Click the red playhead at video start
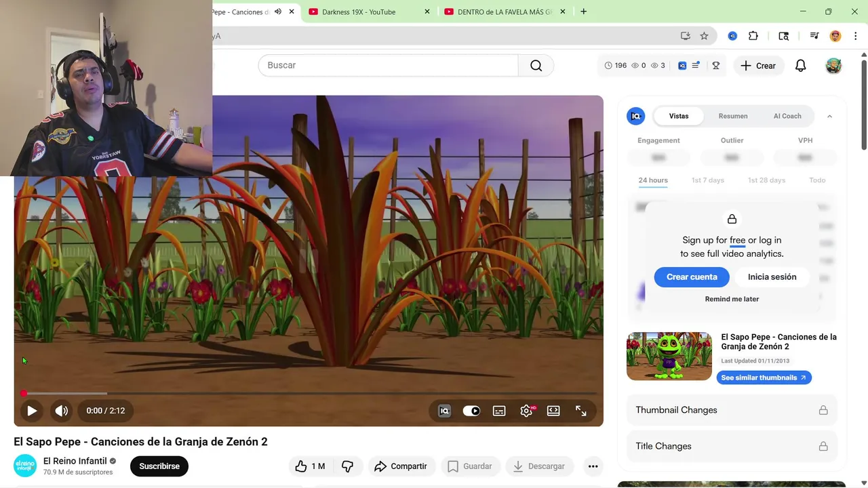The width and height of the screenshot is (868, 488). pos(24,393)
